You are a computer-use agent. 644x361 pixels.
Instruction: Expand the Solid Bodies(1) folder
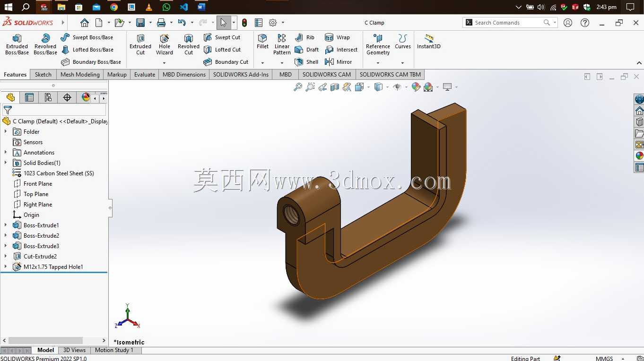coord(6,163)
